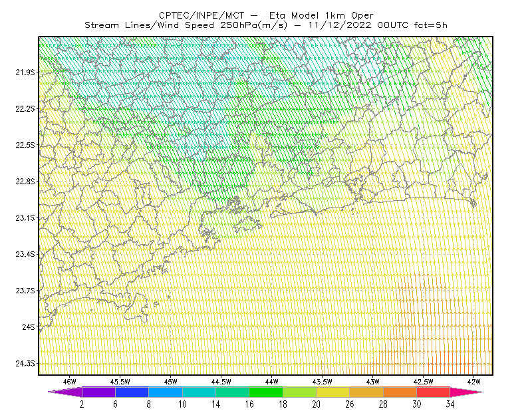Click the '43W' longitude label

coord(372,382)
